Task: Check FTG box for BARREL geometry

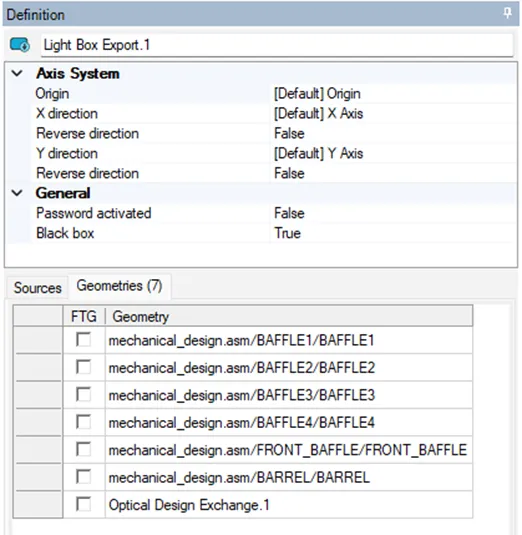Action: (84, 477)
